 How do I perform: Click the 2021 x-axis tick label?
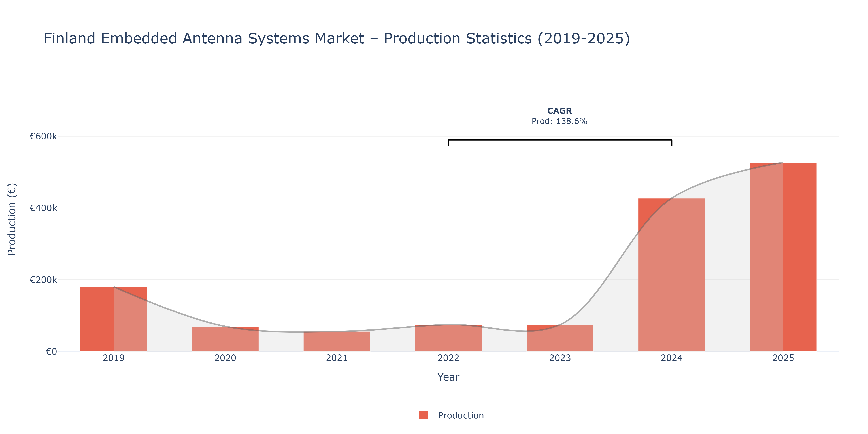click(x=337, y=358)
